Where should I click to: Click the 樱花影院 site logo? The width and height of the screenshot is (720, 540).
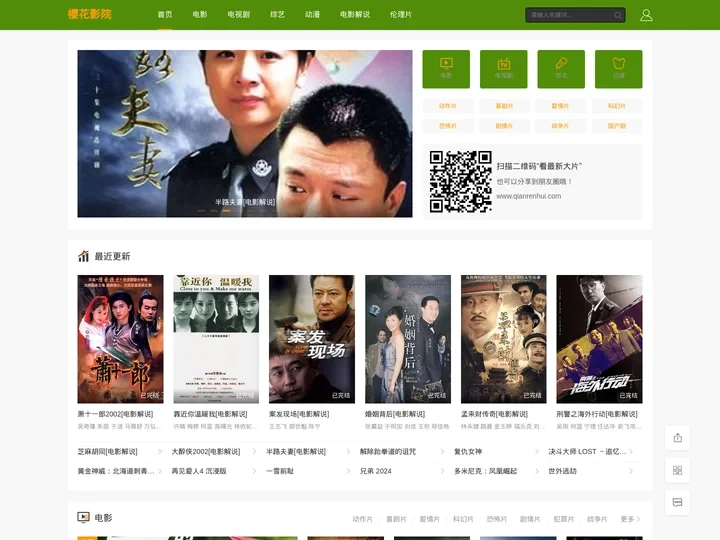pyautogui.click(x=90, y=14)
